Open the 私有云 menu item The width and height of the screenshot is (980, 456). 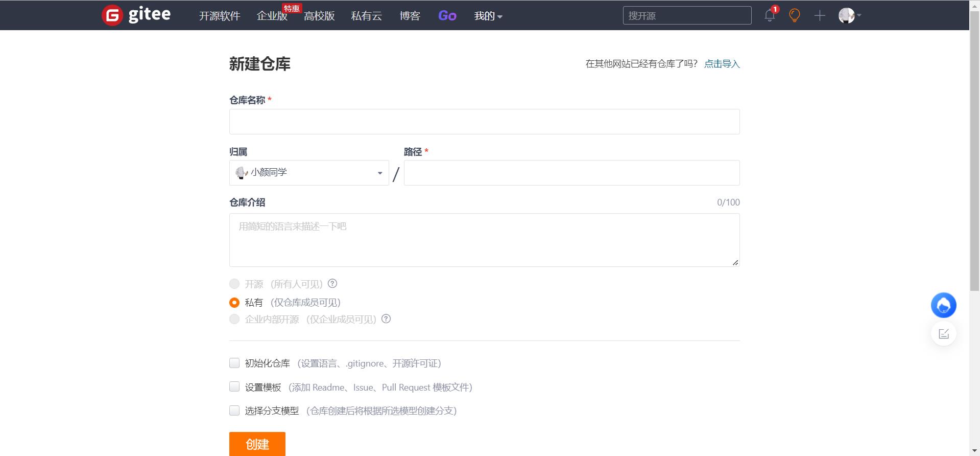(x=367, y=16)
